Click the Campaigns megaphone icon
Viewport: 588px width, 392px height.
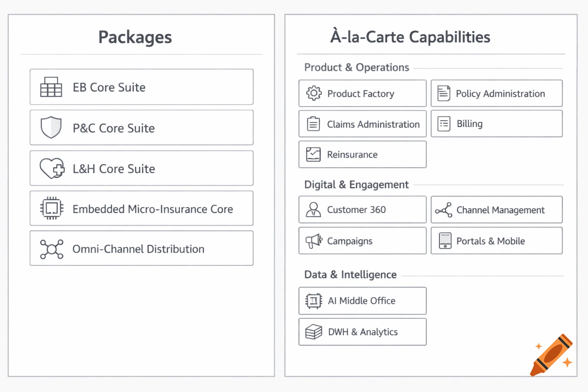[314, 241]
